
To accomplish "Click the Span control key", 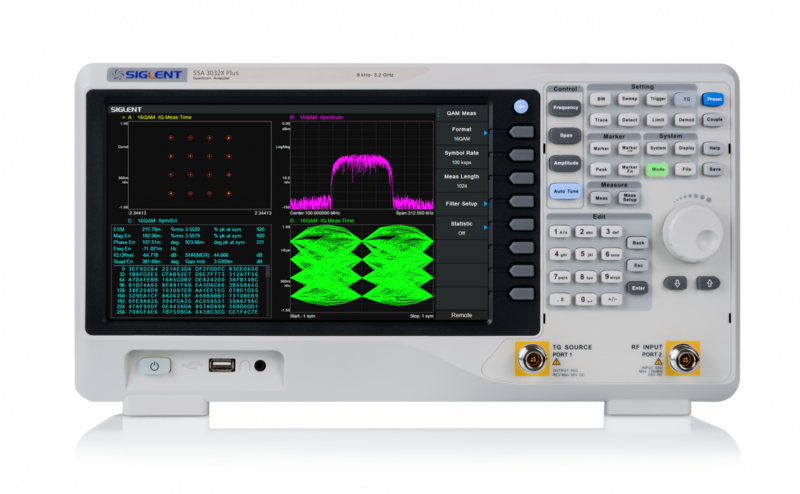I will [x=565, y=135].
